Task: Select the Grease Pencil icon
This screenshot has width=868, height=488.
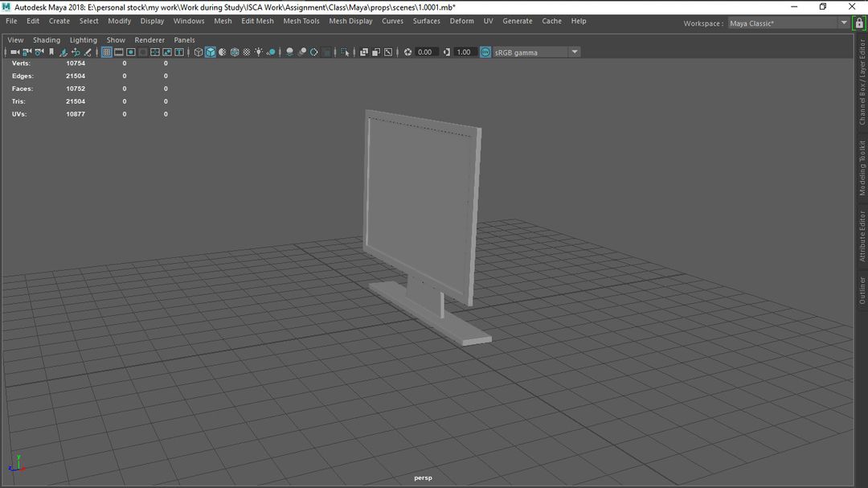Action: tap(88, 52)
